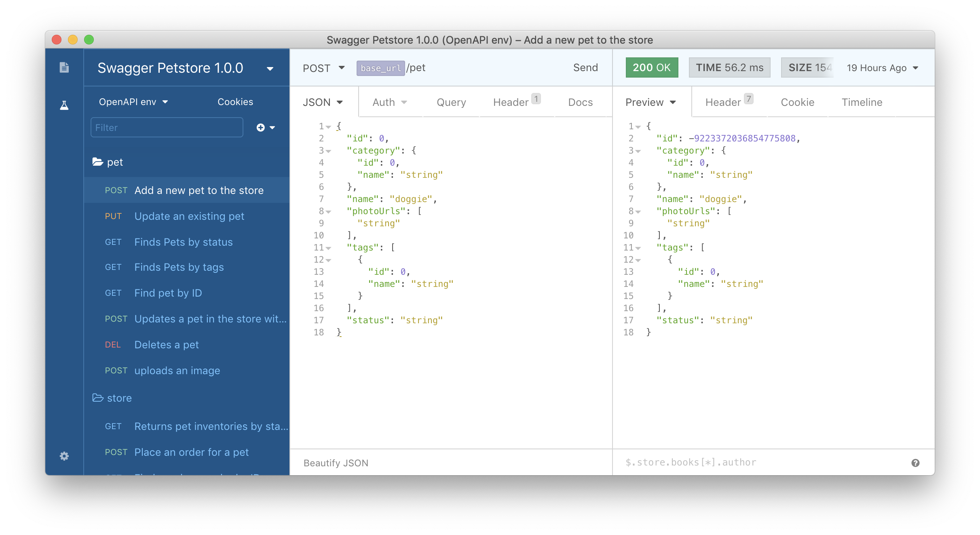
Task: Open settings gear icon at bottom left
Action: [64, 456]
